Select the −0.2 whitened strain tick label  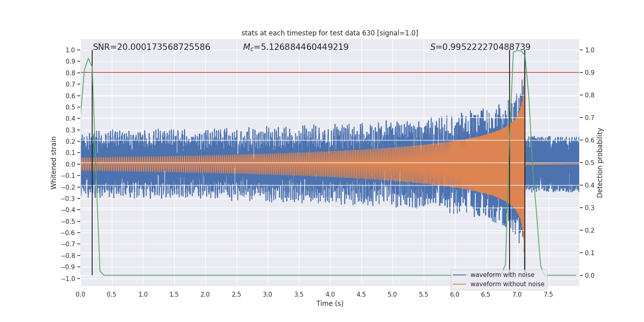[68, 187]
